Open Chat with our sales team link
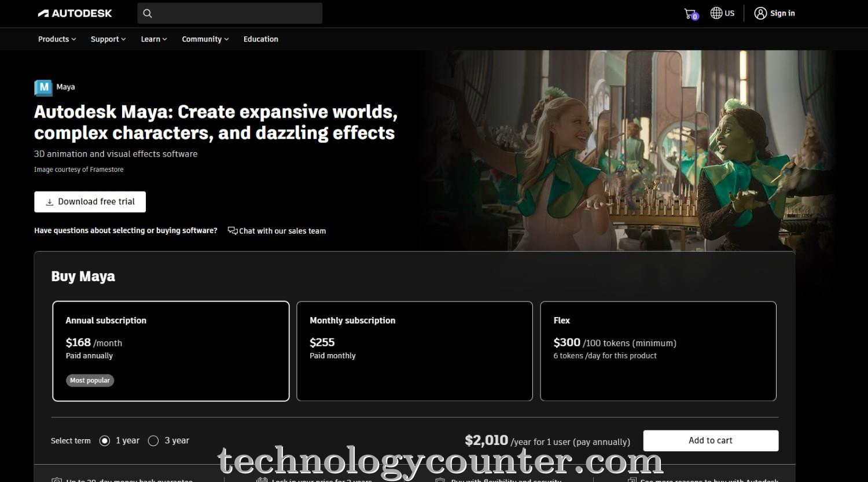This screenshot has width=868, height=482. pos(282,230)
